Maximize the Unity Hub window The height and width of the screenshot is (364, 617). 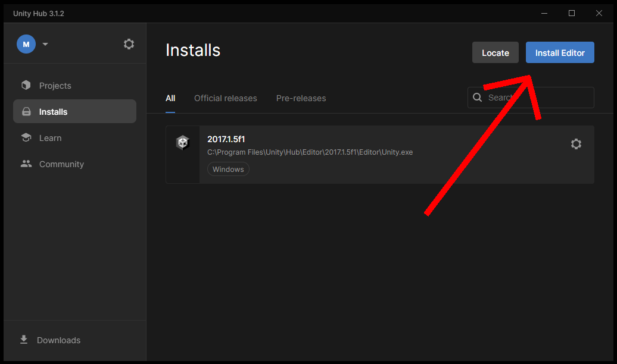tap(572, 13)
